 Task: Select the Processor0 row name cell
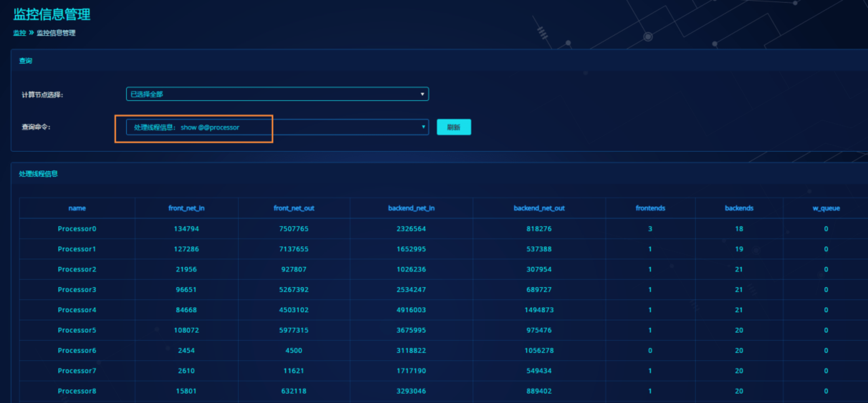point(77,229)
